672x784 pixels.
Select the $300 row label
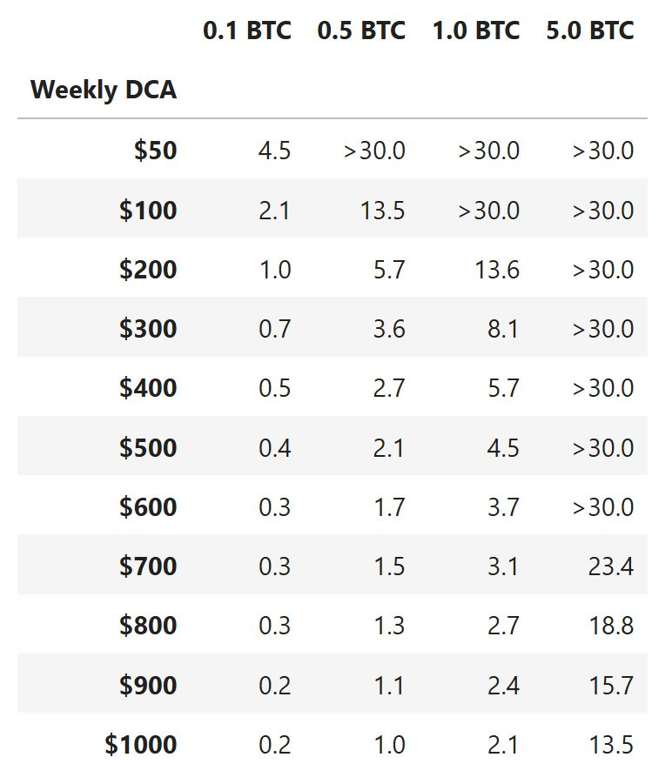[x=148, y=329]
